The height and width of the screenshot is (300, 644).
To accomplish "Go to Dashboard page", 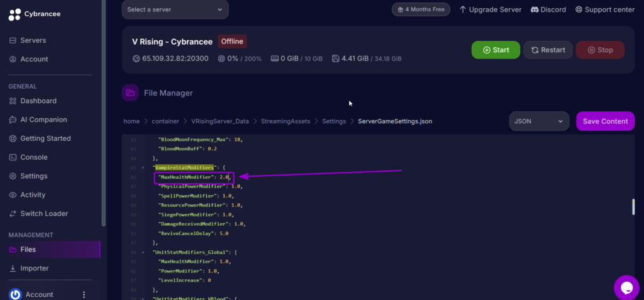I will [38, 101].
